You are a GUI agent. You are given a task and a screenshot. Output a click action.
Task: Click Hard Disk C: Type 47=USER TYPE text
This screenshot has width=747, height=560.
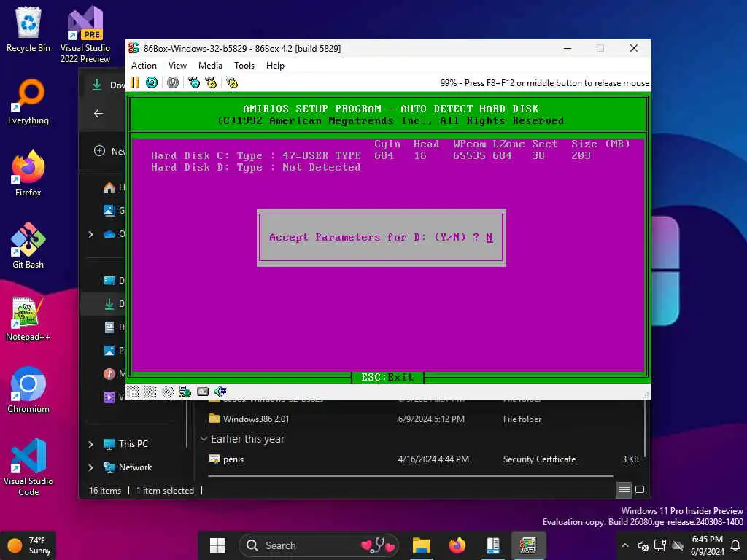(x=255, y=155)
